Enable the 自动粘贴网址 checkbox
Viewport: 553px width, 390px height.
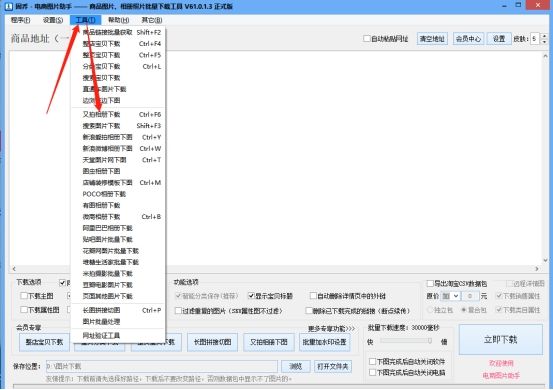click(x=367, y=38)
